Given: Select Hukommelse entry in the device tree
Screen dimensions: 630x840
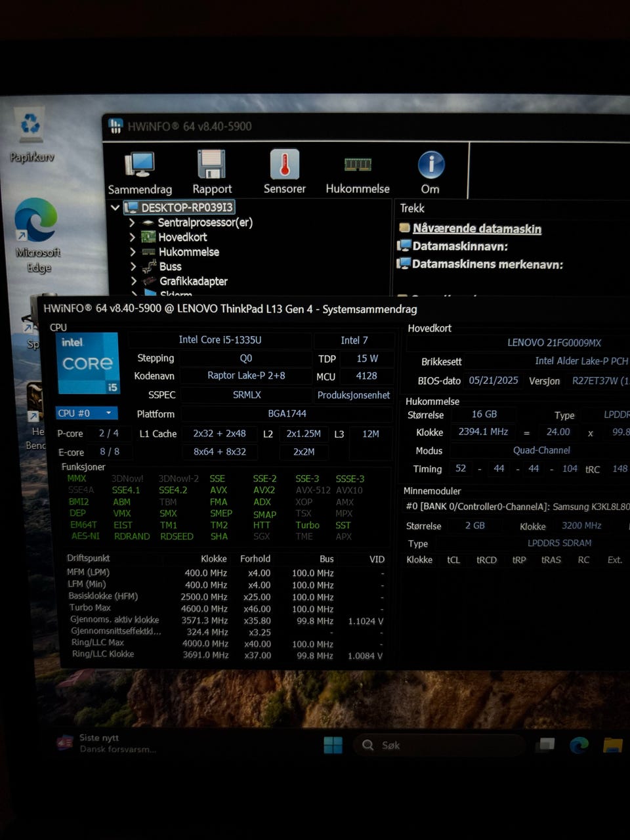Looking at the screenshot, I should click(188, 252).
